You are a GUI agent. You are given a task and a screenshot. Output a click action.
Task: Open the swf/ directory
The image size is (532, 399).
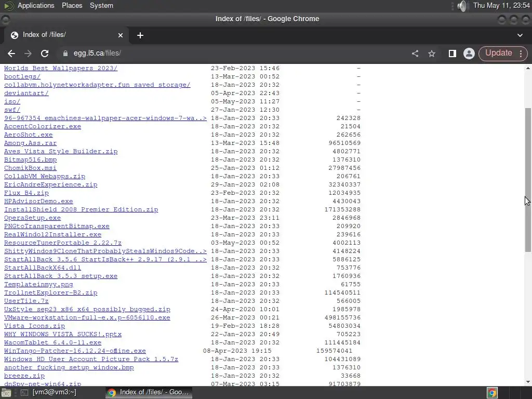(x=12, y=110)
